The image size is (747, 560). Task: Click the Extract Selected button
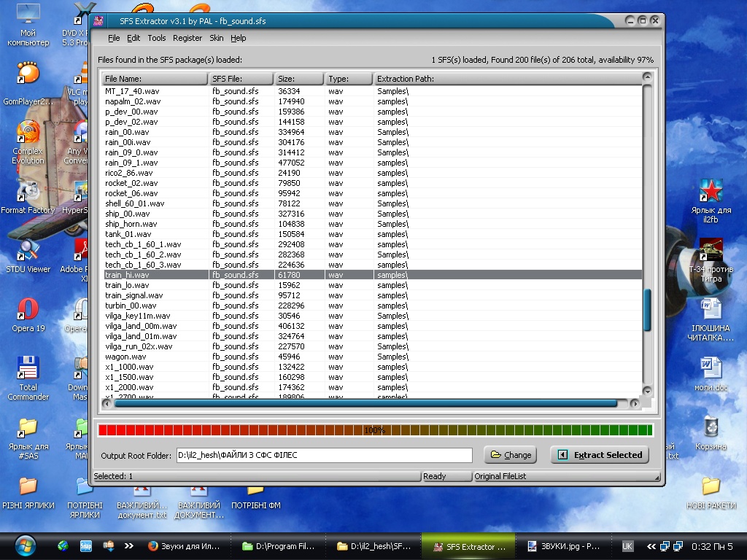tap(600, 455)
